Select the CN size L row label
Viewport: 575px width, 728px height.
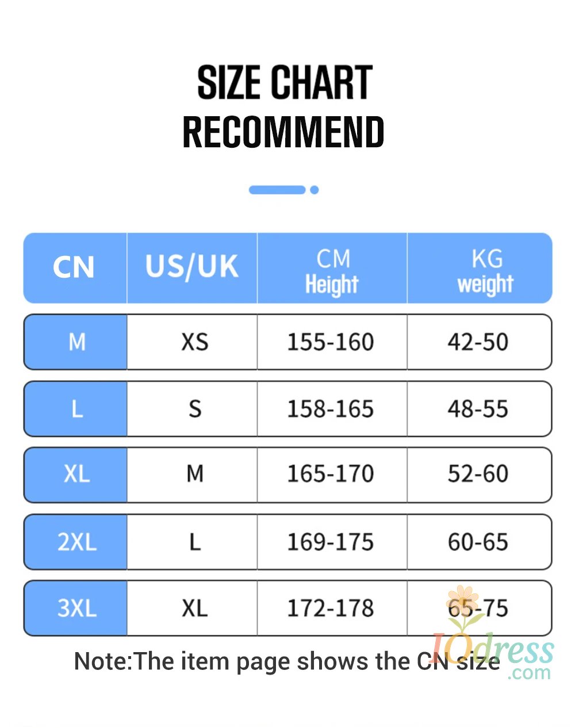pyautogui.click(x=76, y=409)
